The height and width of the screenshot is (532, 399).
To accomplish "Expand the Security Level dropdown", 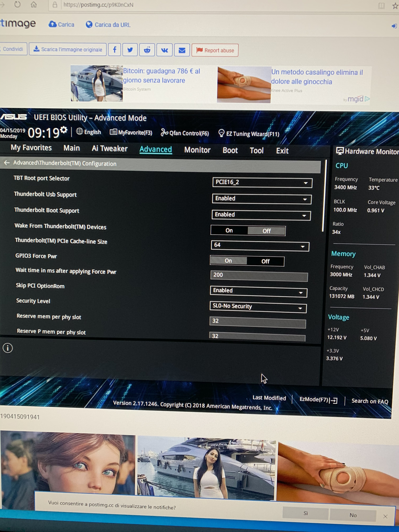I will tap(258, 307).
